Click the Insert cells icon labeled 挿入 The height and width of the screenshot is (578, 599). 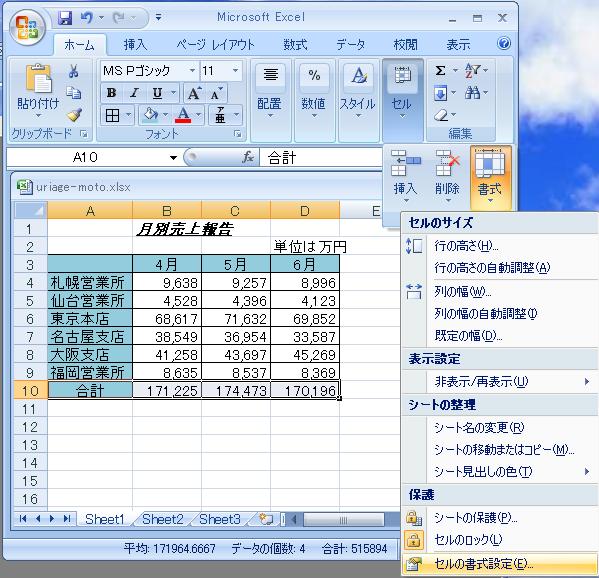[405, 175]
